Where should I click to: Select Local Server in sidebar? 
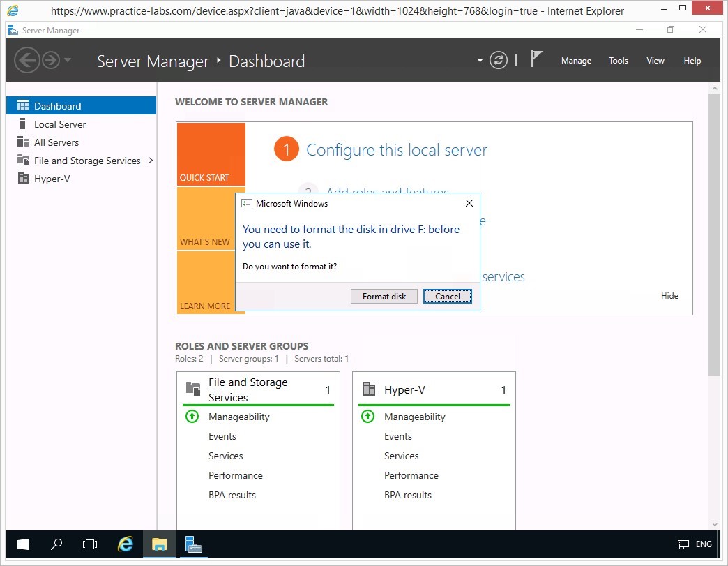click(60, 124)
